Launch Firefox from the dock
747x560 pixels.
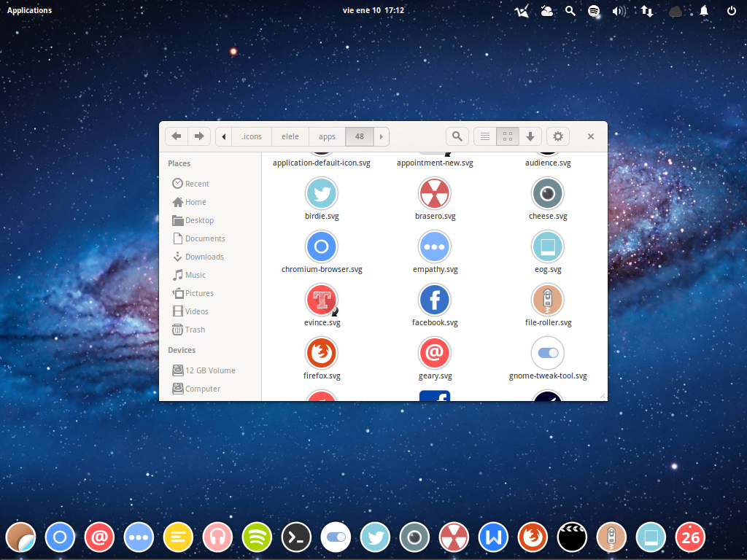coord(533,537)
